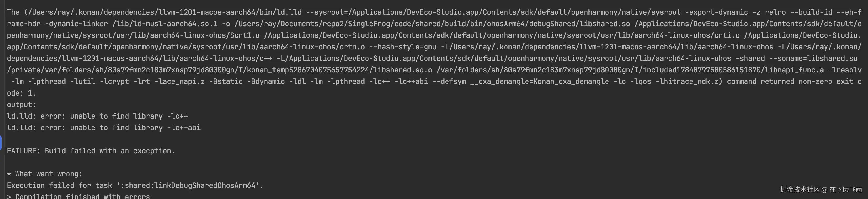Click the 'output:' line
Viewport: 868px width, 199px height.
(22, 104)
